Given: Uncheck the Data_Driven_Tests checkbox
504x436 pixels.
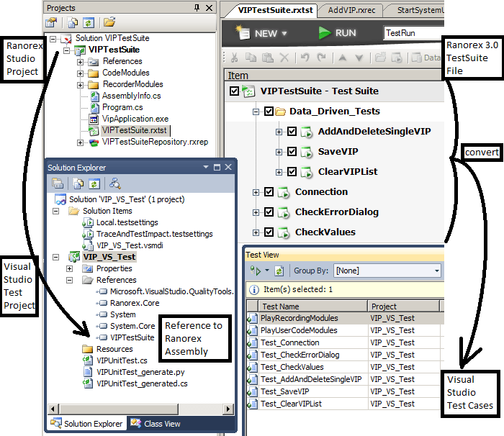Looking at the screenshot, I should [269, 112].
